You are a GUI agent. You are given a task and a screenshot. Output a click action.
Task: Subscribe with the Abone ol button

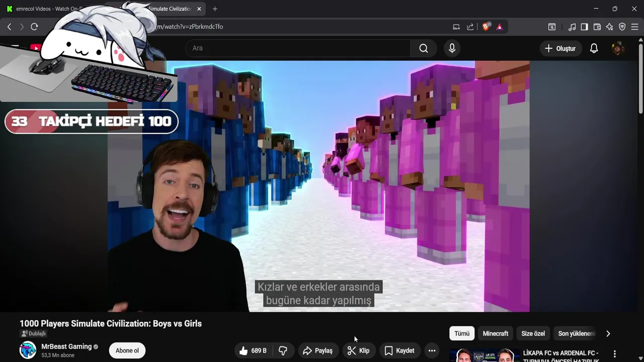click(127, 350)
